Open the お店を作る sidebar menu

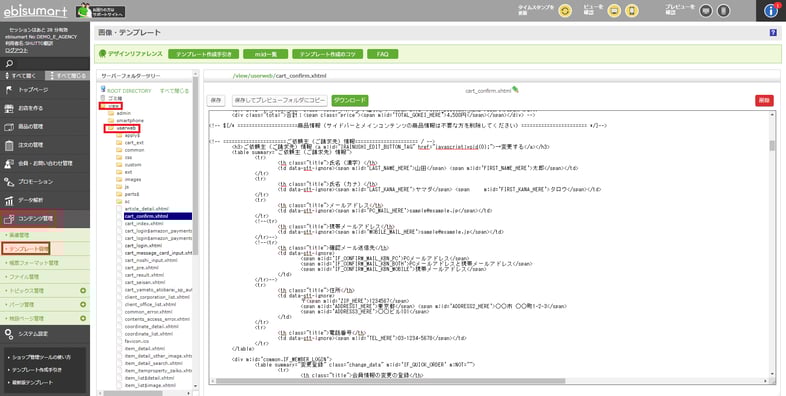45,108
